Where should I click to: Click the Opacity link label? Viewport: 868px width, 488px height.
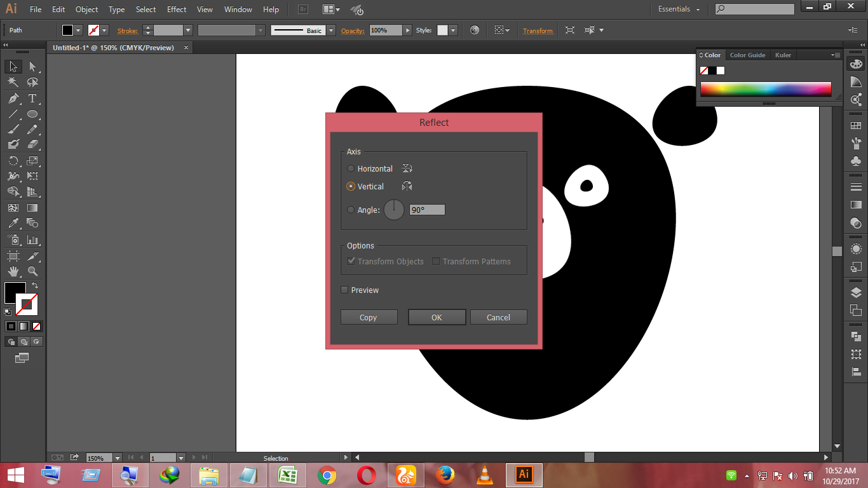click(353, 30)
